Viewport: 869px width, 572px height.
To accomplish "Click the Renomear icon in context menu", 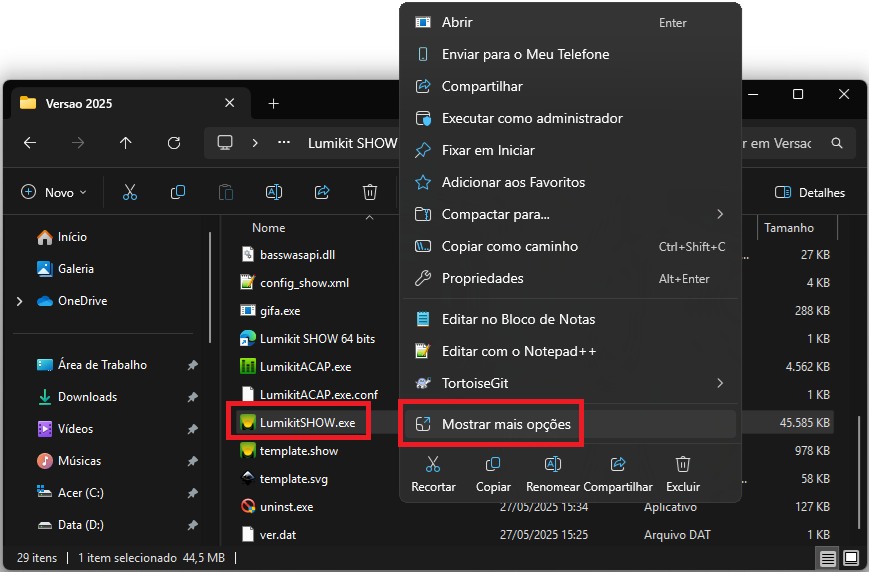I will (x=552, y=465).
